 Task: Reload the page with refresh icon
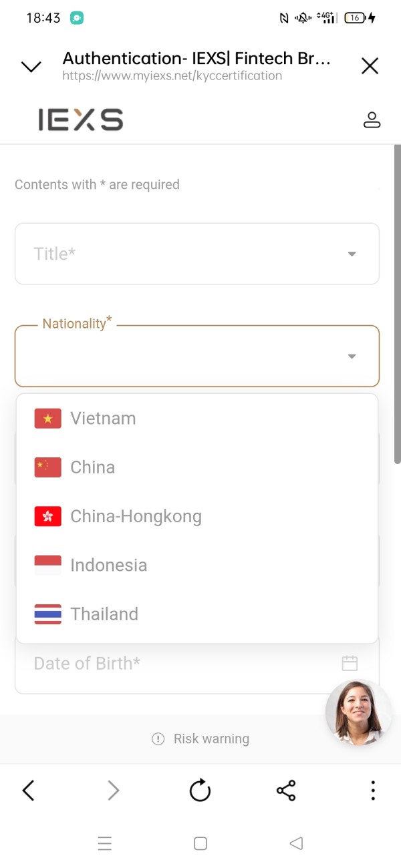(200, 791)
